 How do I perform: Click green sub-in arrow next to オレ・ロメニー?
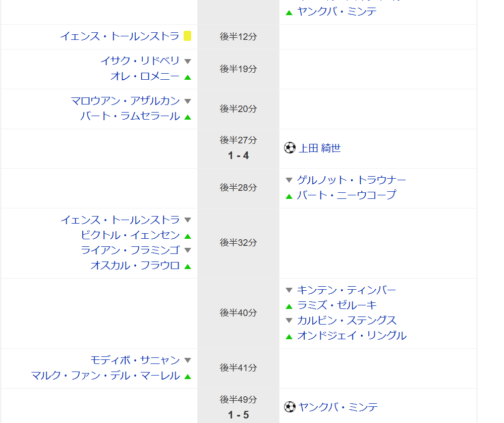click(x=188, y=77)
